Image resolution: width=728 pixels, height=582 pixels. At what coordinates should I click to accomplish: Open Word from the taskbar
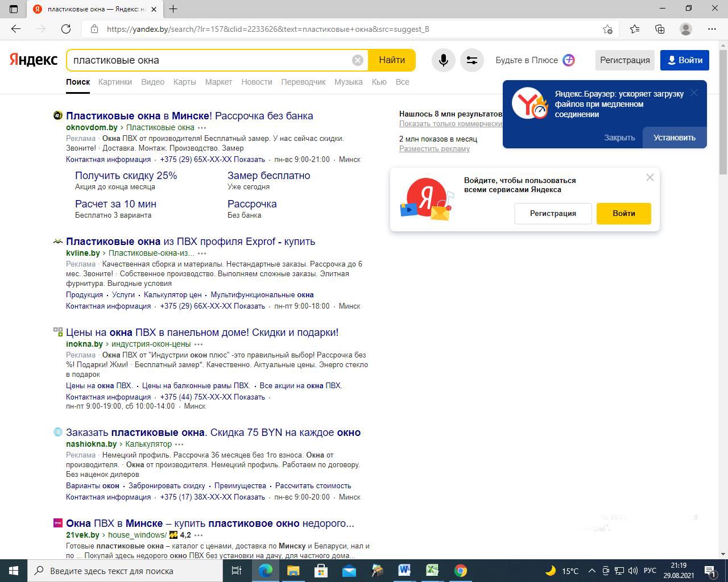(404, 570)
